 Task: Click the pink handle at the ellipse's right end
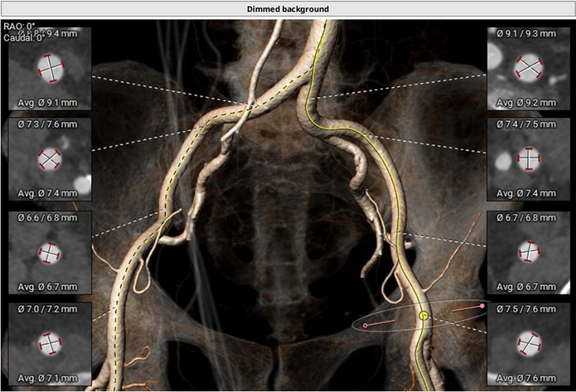(x=482, y=306)
